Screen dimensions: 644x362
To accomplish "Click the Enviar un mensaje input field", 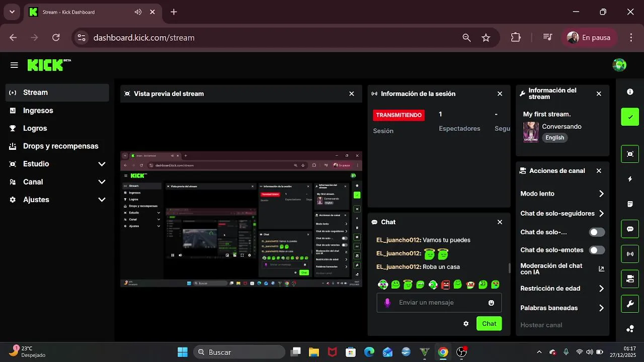I will (x=439, y=303).
